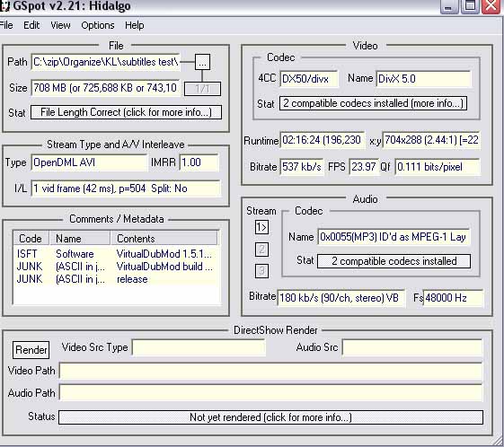The image size is (504, 447).
Task: Click File Length Correct status button
Action: (x=126, y=112)
